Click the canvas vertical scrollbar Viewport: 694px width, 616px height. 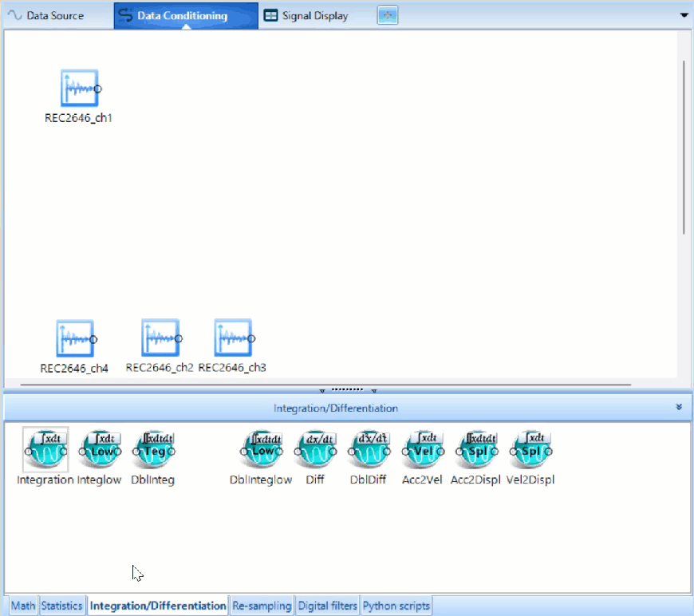[684, 144]
